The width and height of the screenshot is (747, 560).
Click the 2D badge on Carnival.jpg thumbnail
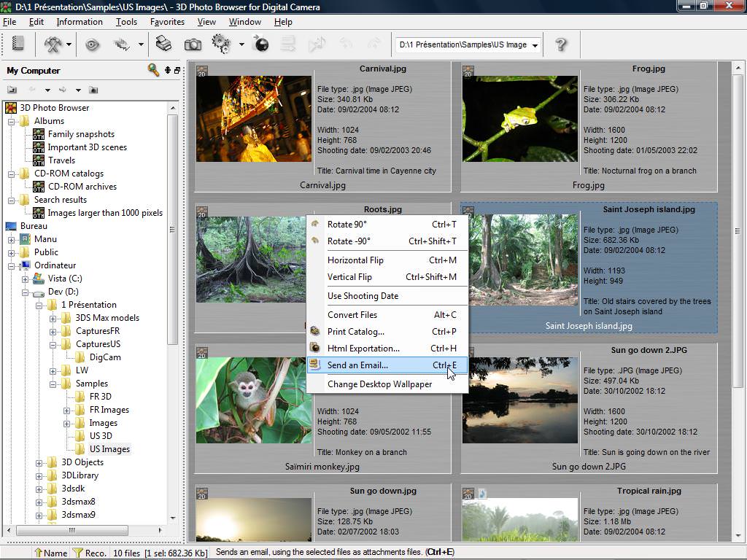(202, 71)
